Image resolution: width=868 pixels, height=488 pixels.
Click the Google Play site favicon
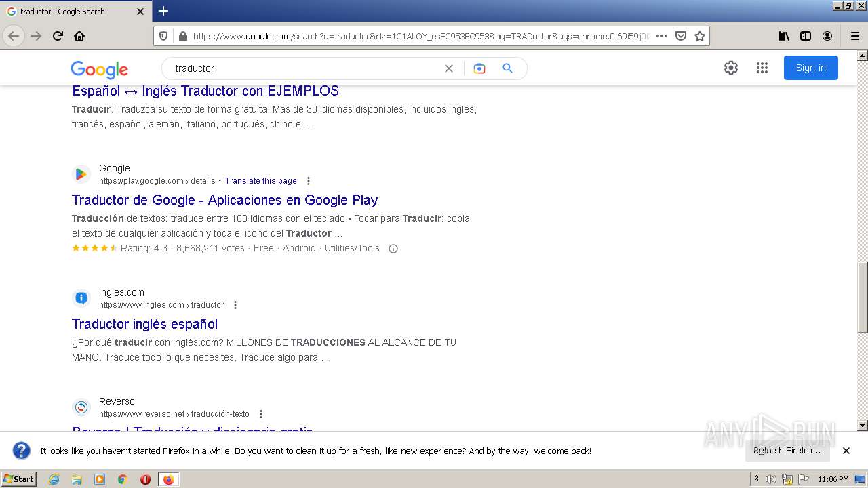pyautogui.click(x=81, y=174)
